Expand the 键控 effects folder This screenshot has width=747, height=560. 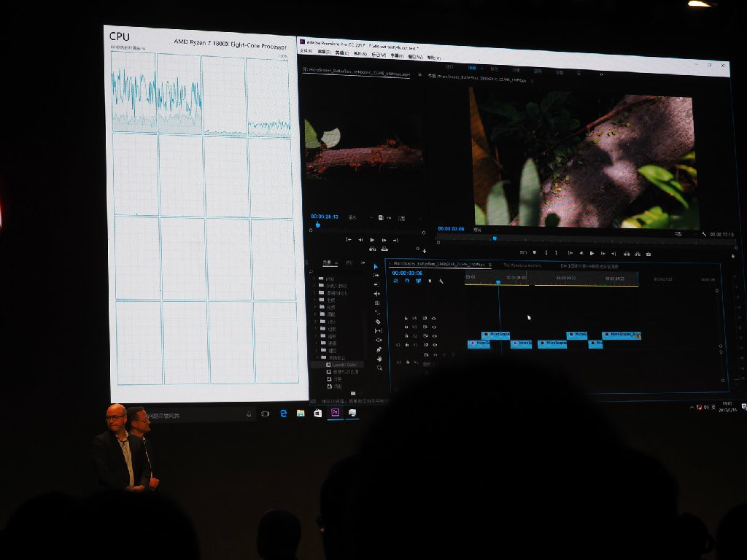[316, 350]
